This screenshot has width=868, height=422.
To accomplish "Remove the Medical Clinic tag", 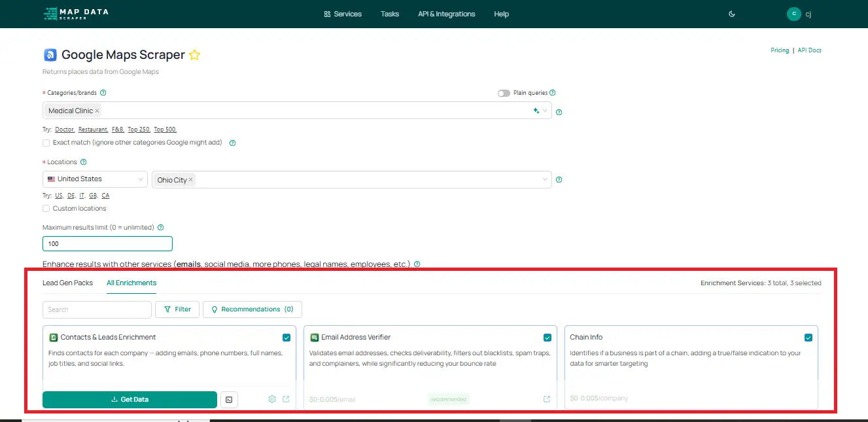I will 97,111.
